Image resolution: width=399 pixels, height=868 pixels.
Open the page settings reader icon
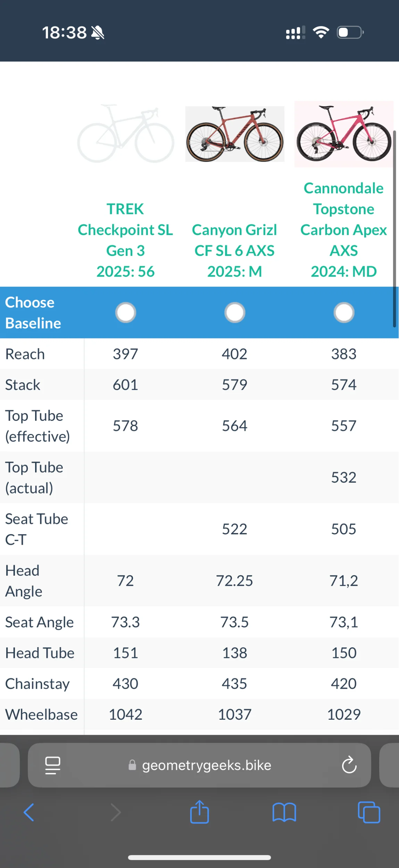[53, 765]
